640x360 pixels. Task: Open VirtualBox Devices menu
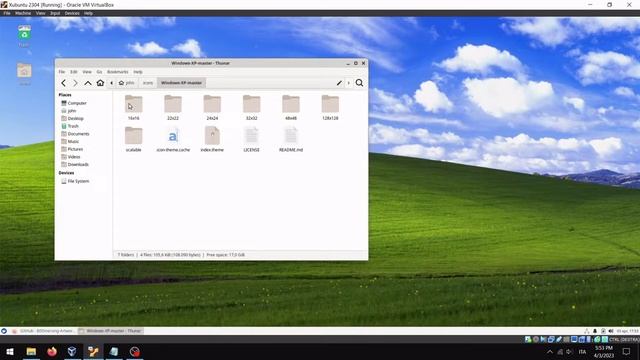[72, 13]
